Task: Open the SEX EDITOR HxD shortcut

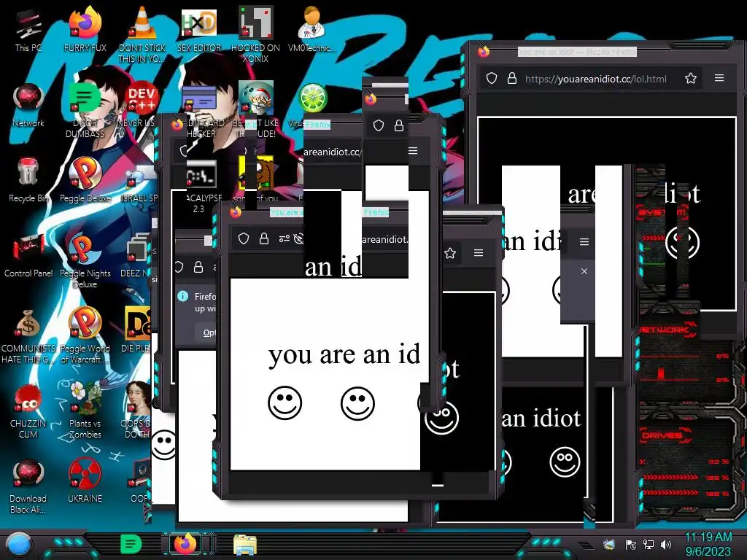Action: click(199, 31)
